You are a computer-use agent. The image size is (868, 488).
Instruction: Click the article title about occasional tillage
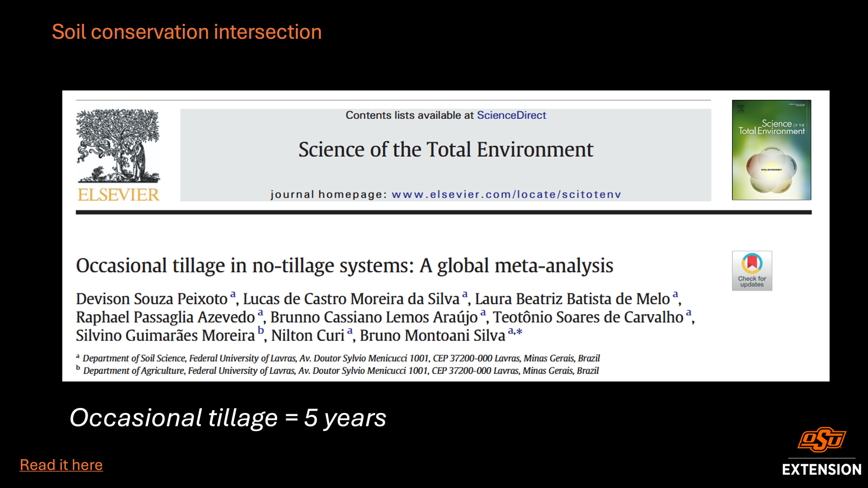click(344, 266)
